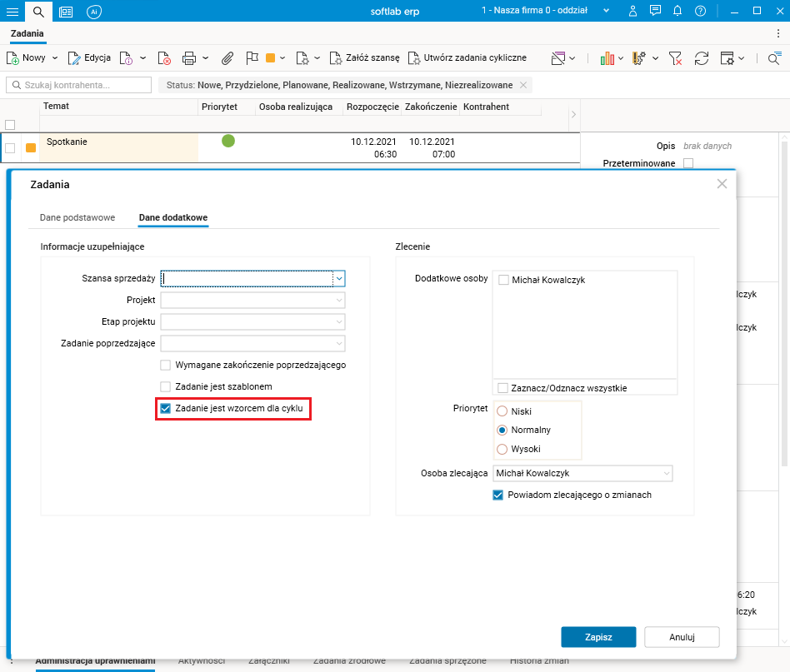Refresh the task list
790x672 pixels.
tap(702, 58)
